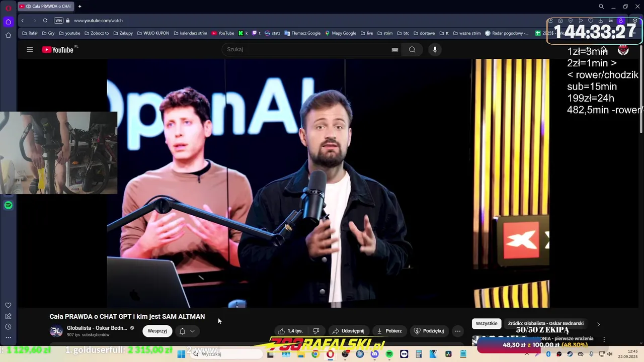Viewport: 644px width, 362px height.
Task: Select the Cała PRAWDA o CHAT browser tab
Action: [46, 7]
